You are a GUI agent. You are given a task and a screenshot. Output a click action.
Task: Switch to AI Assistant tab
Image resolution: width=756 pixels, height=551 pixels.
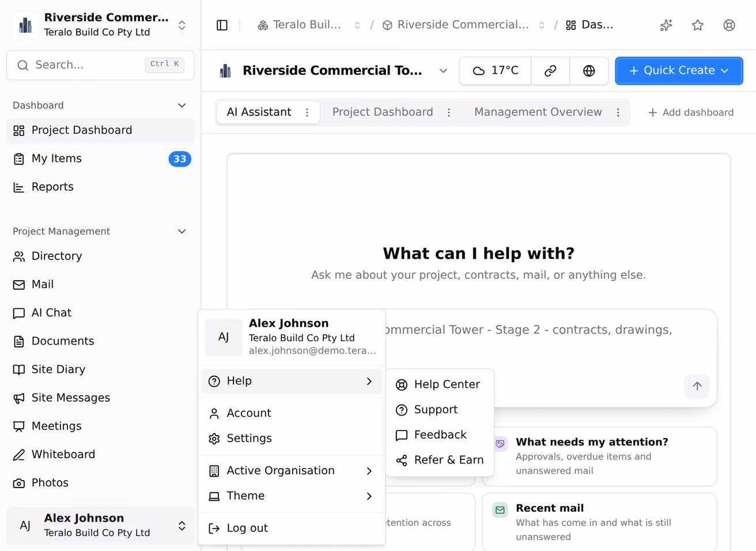(x=259, y=112)
